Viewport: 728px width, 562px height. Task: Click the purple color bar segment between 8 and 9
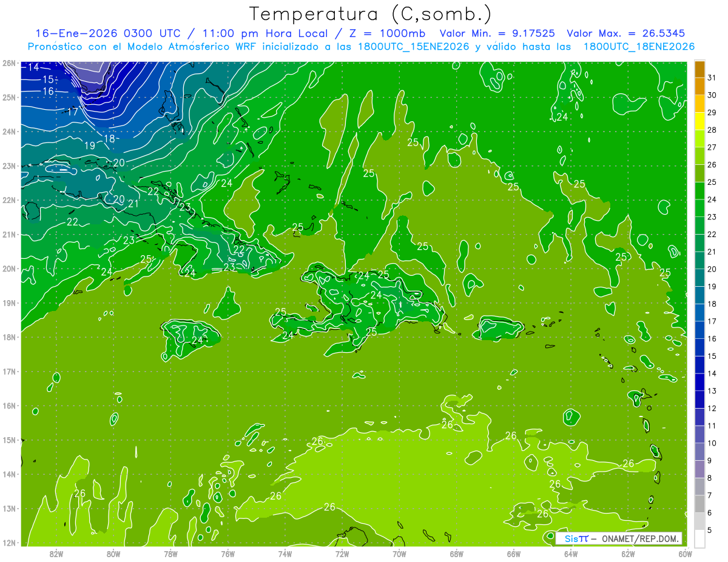699,469
